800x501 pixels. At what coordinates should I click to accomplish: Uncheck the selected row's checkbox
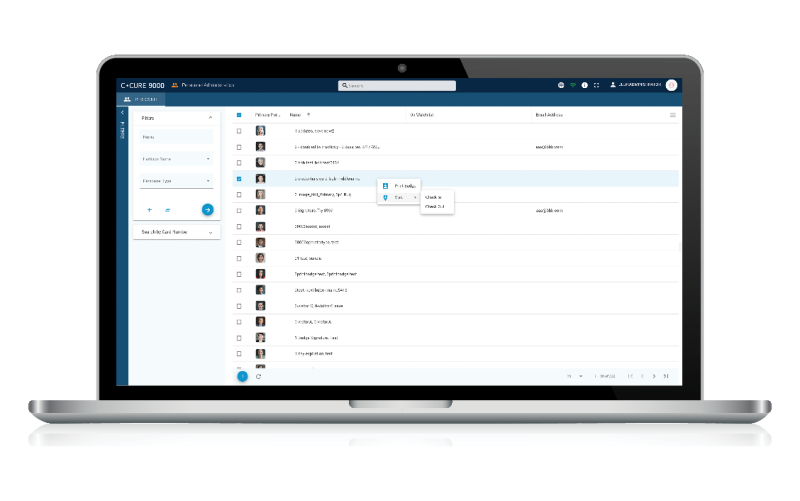[x=239, y=179]
